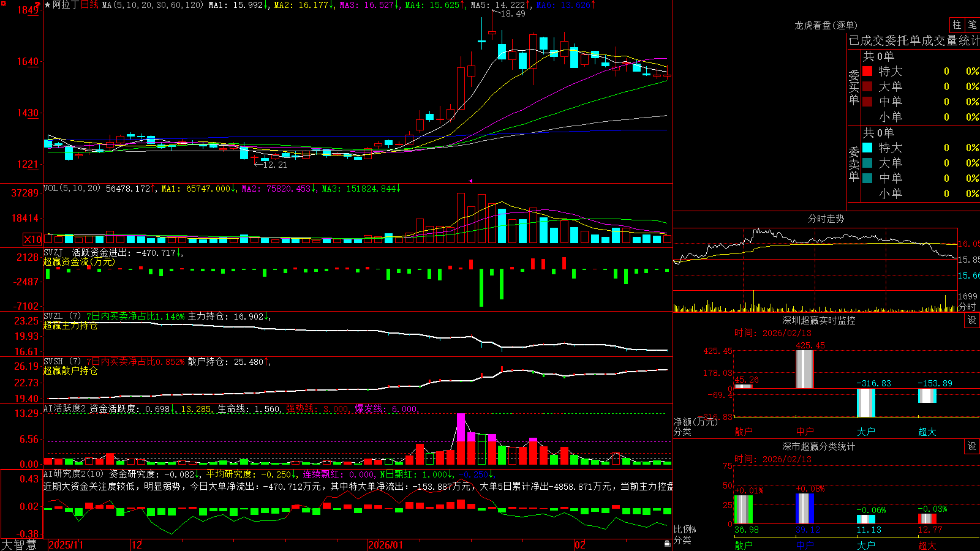Click the 分时 label beside 1699
The height and width of the screenshot is (551, 980).
pyautogui.click(x=967, y=307)
